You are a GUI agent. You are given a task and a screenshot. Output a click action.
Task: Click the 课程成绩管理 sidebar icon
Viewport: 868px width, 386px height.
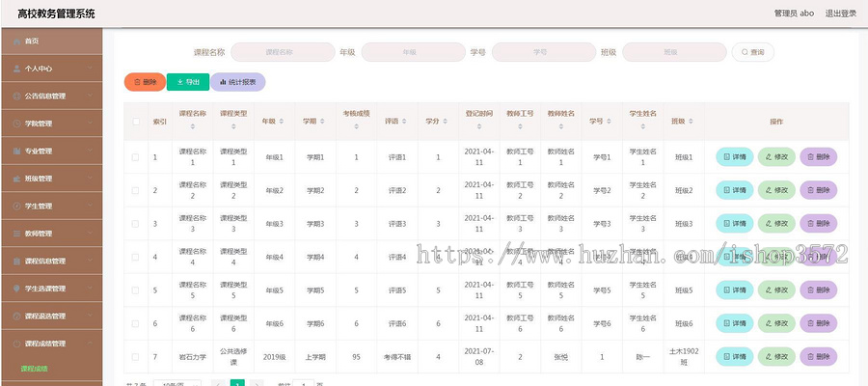click(16, 344)
